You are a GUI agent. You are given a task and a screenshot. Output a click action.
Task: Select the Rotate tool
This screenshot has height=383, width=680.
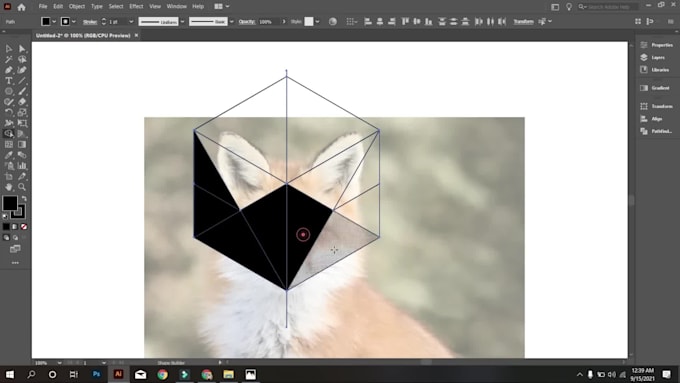point(9,112)
